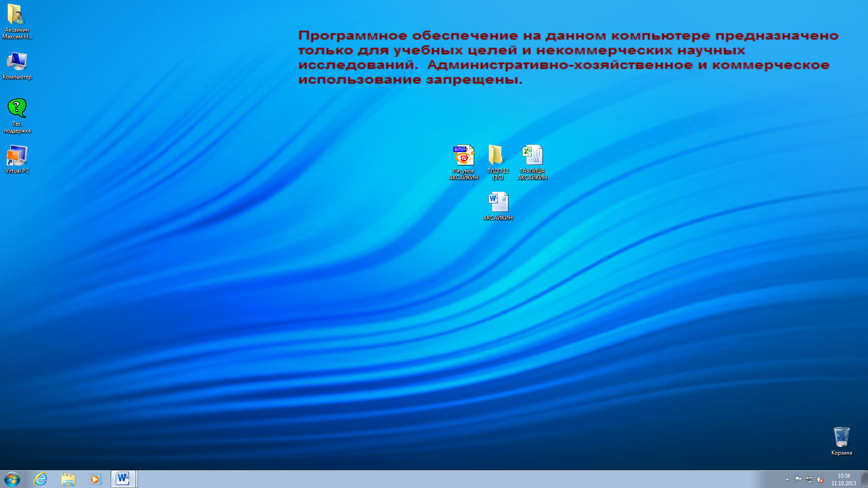Show hidden tray icons arrow
Image resolution: width=868 pixels, height=488 pixels.
tap(787, 479)
